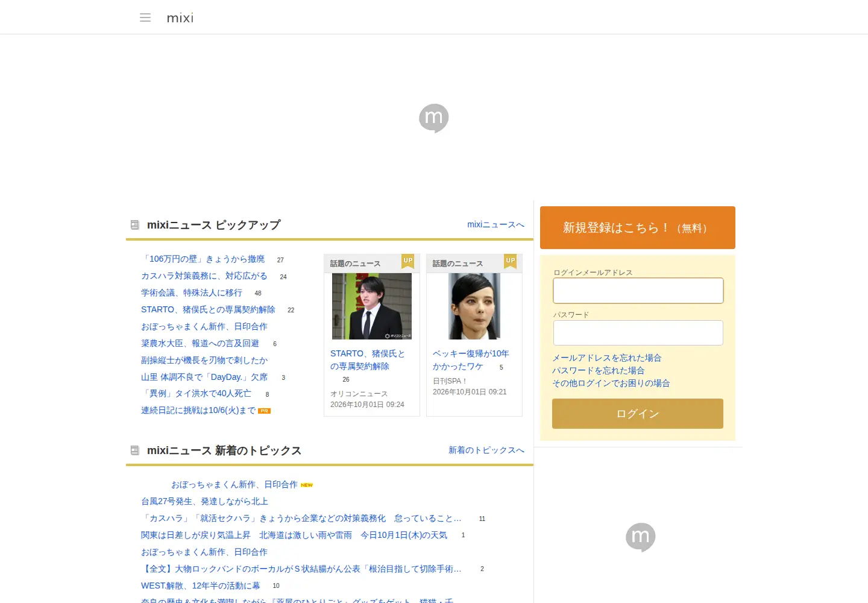
Task: Open 「カスハラ」「就活セクハラ」 topic link
Action: pos(301,518)
